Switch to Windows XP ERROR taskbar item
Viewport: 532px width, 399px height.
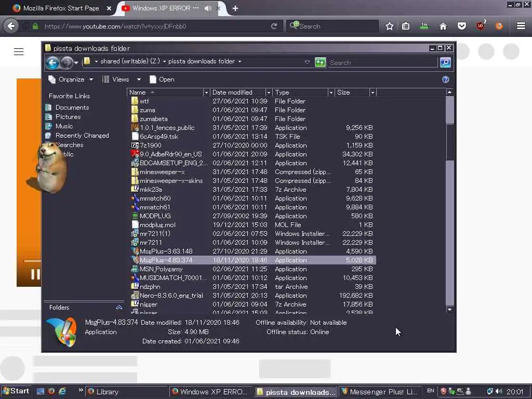211,392
